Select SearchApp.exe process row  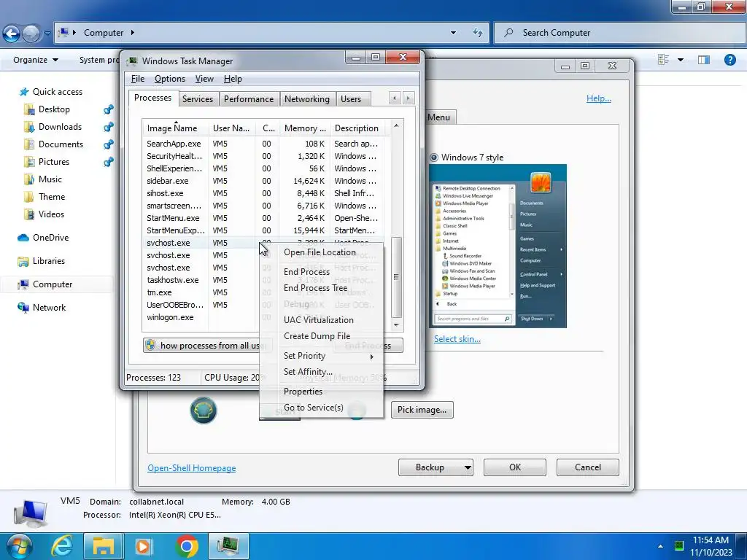(266, 144)
